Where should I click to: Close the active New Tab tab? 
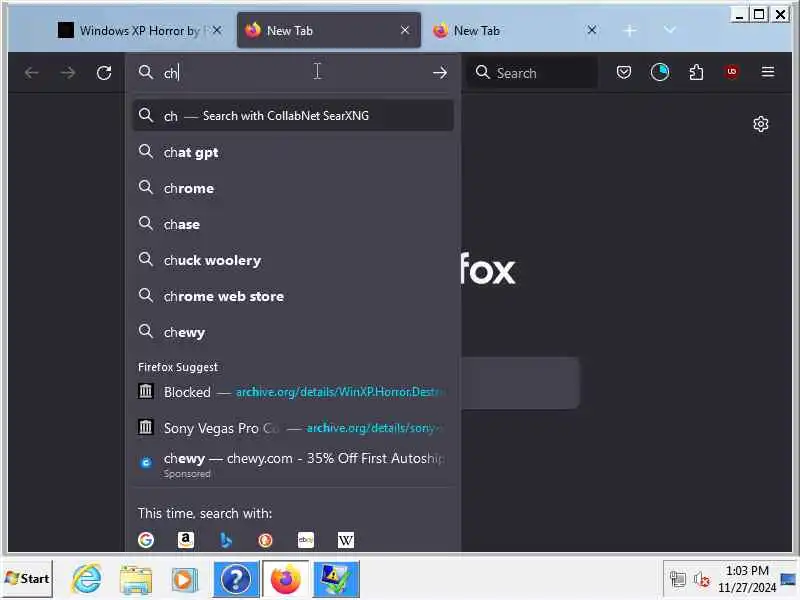[x=405, y=31]
